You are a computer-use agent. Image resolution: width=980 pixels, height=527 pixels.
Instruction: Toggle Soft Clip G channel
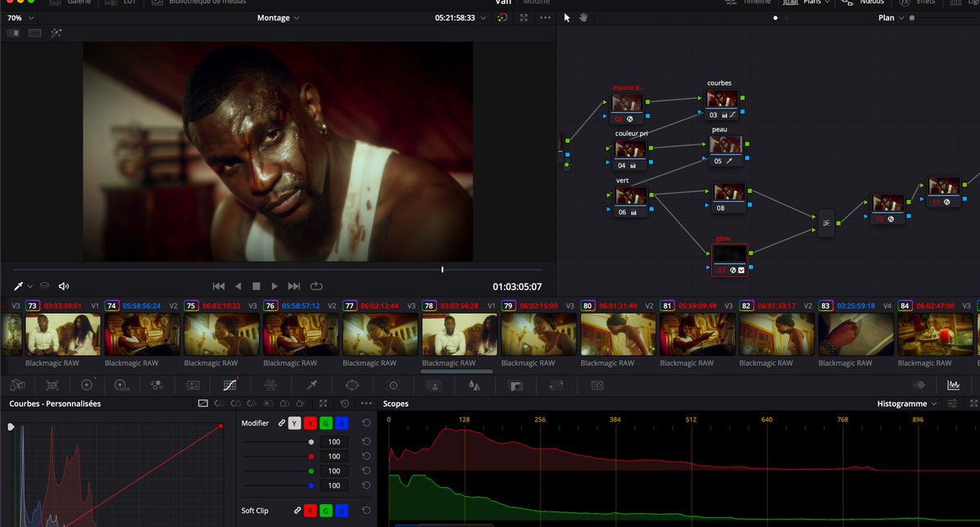point(326,511)
